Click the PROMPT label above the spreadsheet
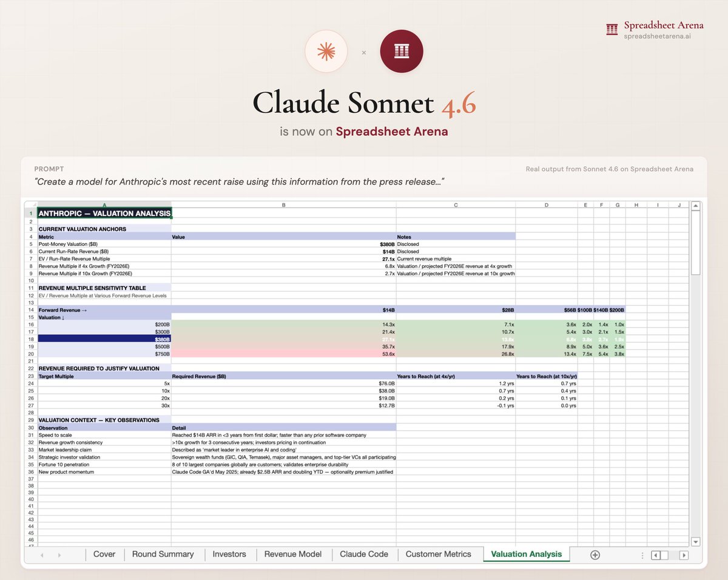 (49, 169)
